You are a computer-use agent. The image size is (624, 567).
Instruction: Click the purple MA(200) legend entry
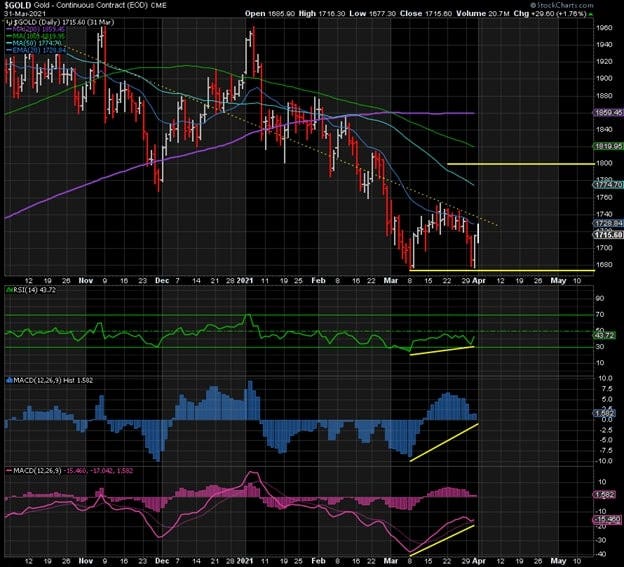(37, 29)
